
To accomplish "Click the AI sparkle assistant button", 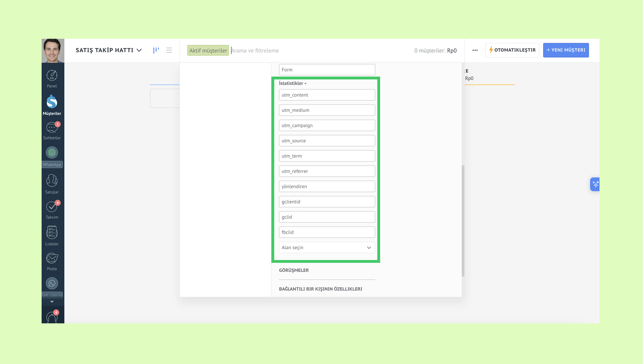I will pos(595,184).
